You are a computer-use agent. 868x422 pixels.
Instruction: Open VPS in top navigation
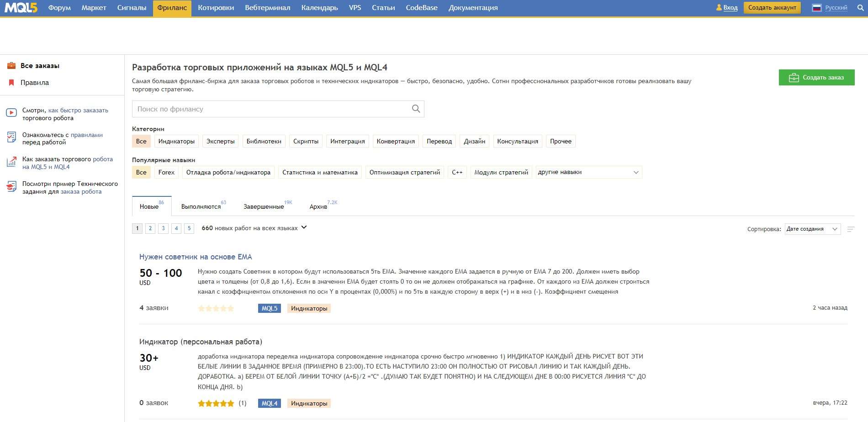point(355,8)
